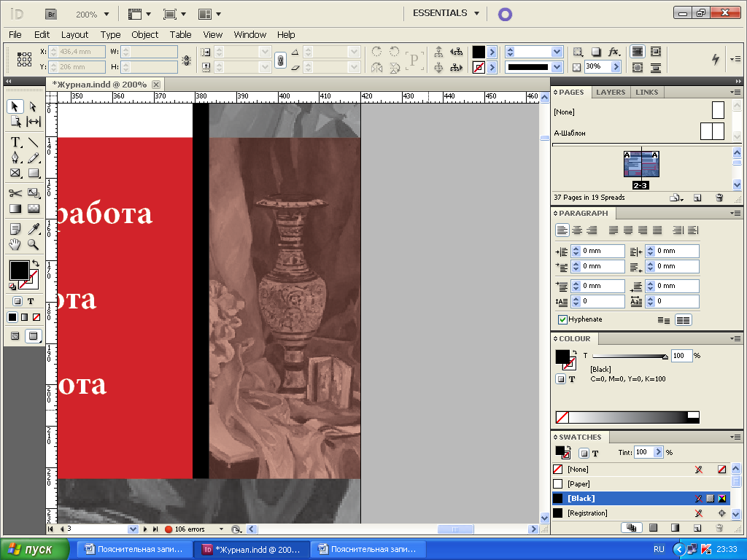Enable align left paragraph button

coord(562,230)
